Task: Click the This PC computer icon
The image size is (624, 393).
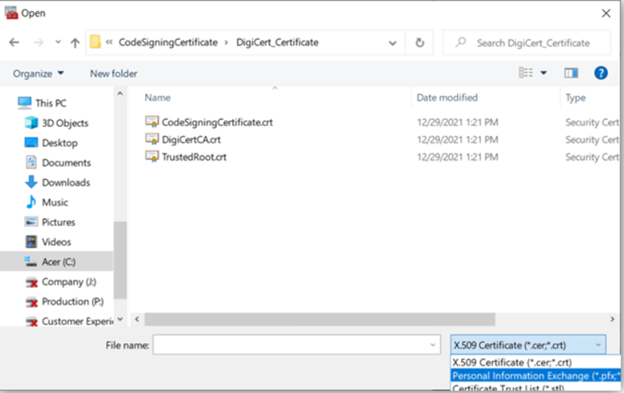Action: [x=25, y=103]
